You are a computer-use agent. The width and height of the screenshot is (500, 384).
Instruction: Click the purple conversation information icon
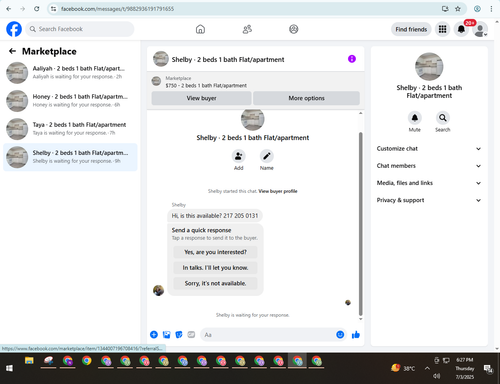tap(352, 59)
